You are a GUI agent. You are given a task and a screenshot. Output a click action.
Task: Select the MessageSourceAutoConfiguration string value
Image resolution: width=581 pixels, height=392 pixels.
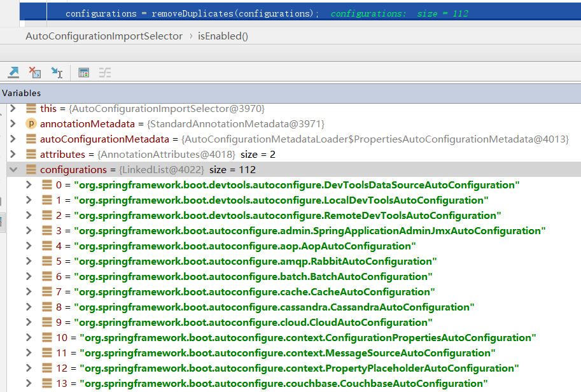tap(288, 353)
